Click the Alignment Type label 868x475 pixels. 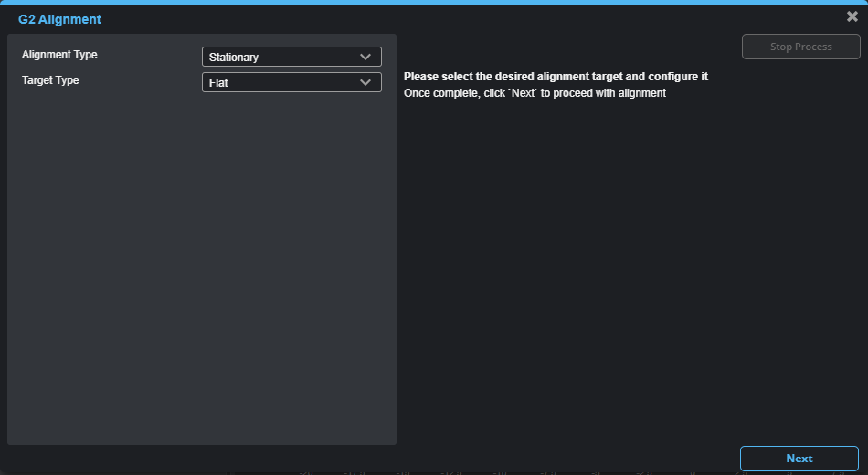pos(59,55)
